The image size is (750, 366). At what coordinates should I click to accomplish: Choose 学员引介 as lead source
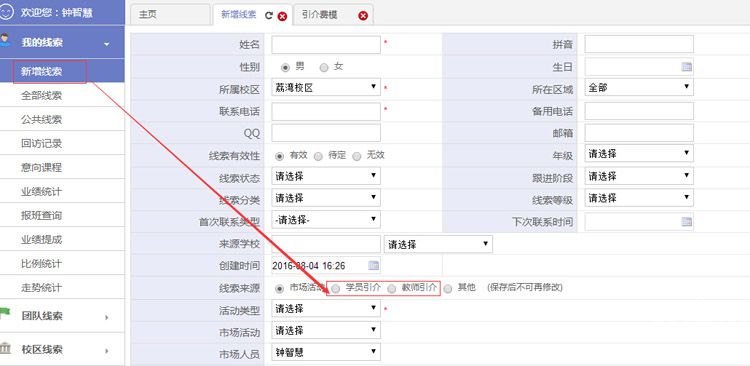tap(336, 288)
